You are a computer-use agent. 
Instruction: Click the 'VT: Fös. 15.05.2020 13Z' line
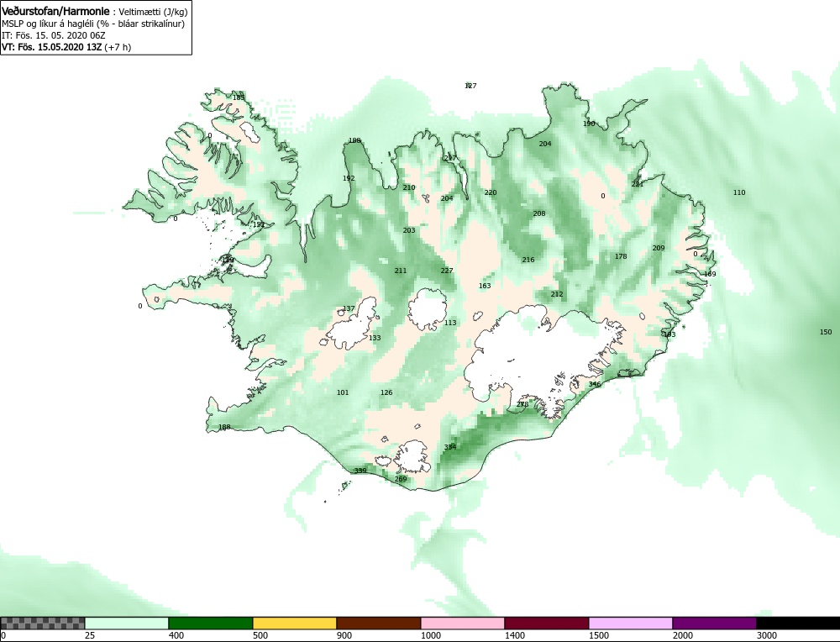[x=51, y=47]
